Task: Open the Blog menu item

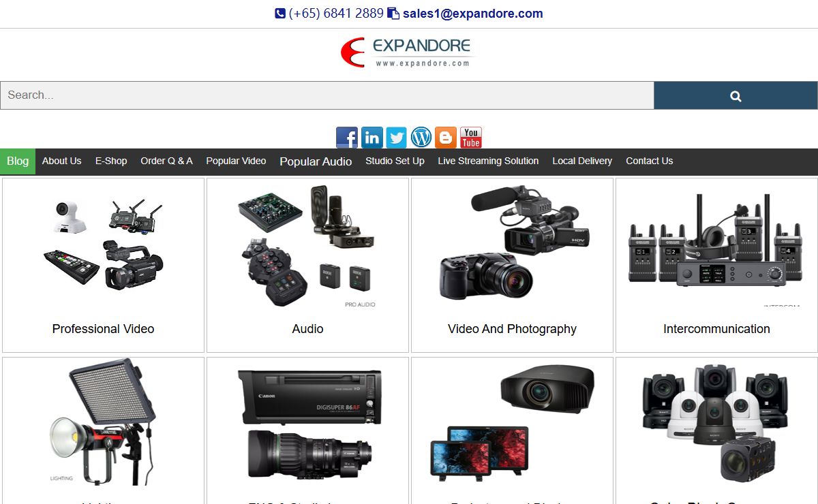Action: point(18,161)
